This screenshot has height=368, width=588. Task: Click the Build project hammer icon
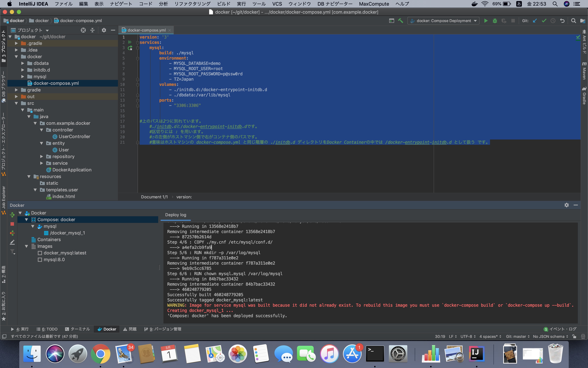pos(401,21)
